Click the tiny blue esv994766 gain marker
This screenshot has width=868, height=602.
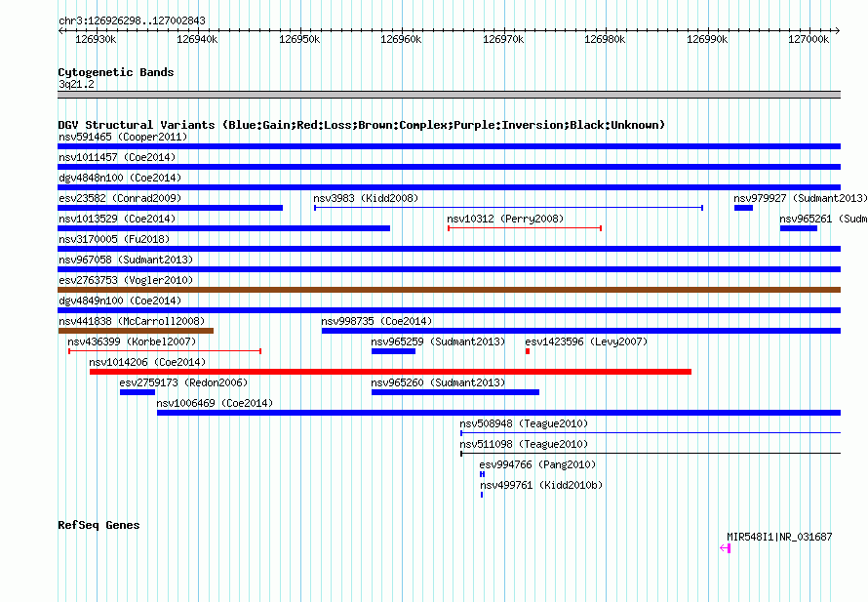coord(482,474)
